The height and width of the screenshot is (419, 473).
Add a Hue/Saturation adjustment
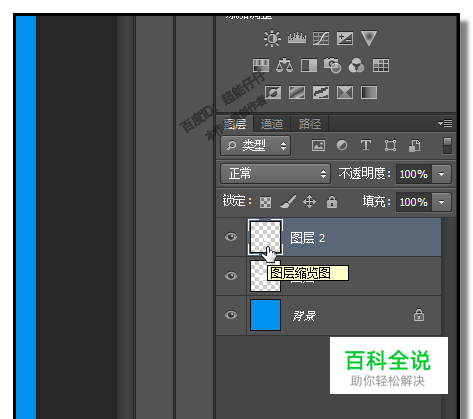pos(261,65)
